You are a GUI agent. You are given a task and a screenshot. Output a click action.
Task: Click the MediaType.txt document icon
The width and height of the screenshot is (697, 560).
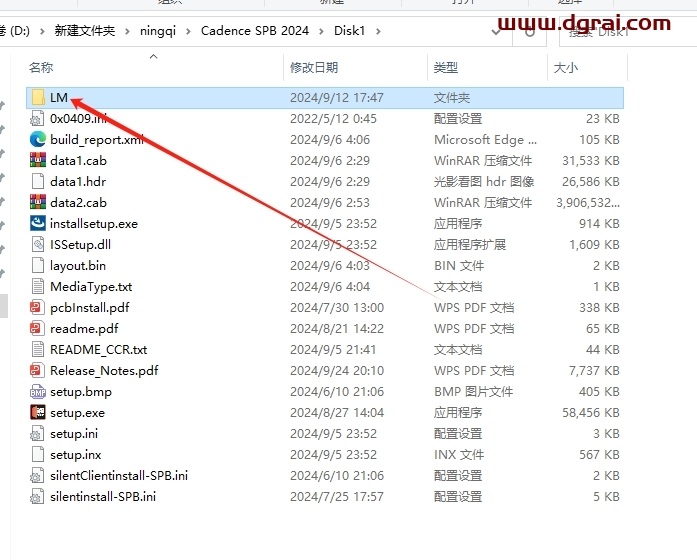(38, 287)
